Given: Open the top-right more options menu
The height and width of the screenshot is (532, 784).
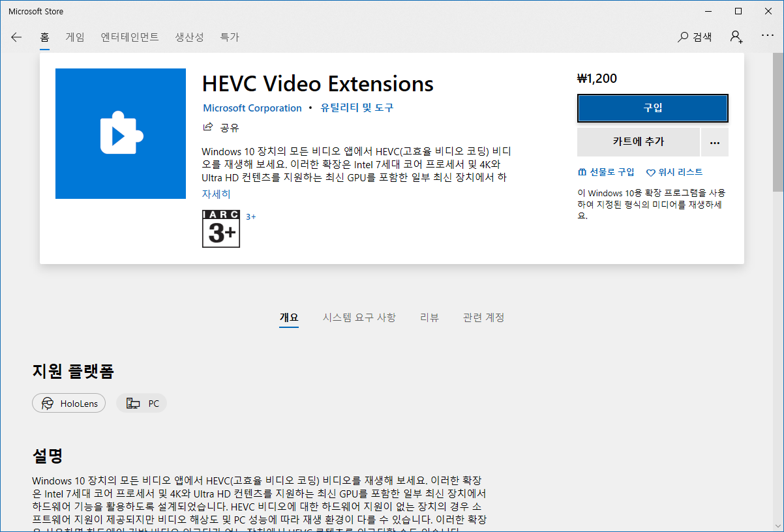Looking at the screenshot, I should tap(767, 36).
